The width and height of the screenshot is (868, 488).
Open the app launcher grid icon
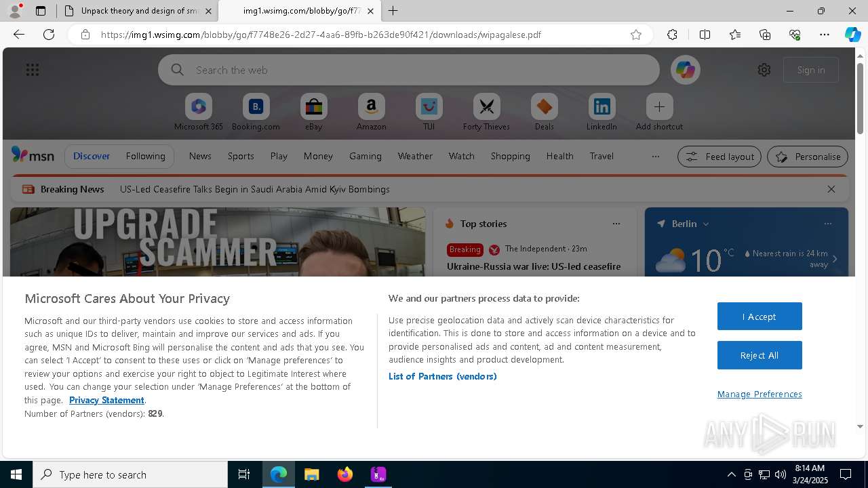(33, 70)
